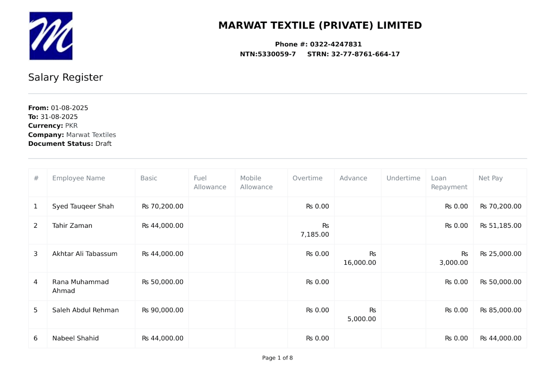Screen dimensions: 555x392
Task: Click the Mobile Allowance column header
Action: point(256,183)
